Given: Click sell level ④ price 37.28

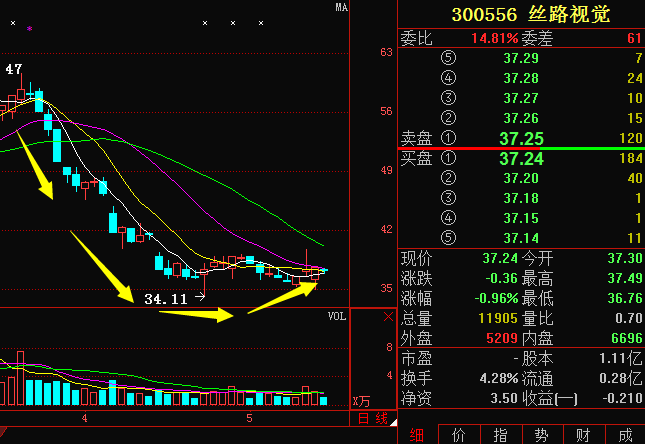Looking at the screenshot, I should [x=521, y=78].
